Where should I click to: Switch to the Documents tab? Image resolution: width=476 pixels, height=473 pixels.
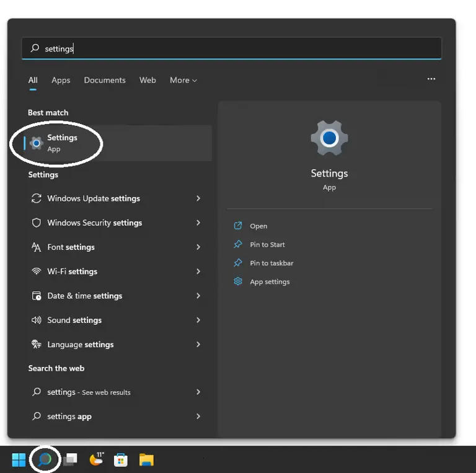point(105,80)
